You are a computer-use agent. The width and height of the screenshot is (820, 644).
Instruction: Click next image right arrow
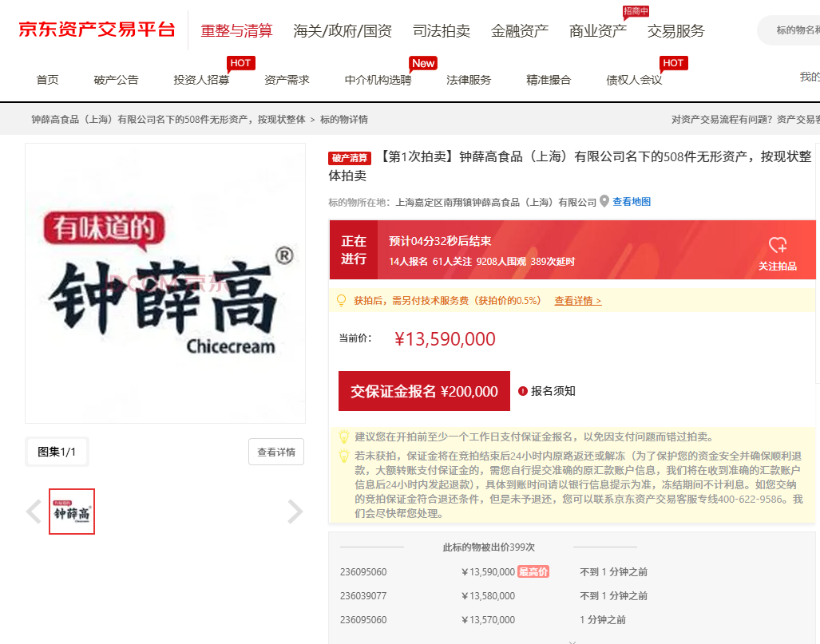(x=295, y=512)
